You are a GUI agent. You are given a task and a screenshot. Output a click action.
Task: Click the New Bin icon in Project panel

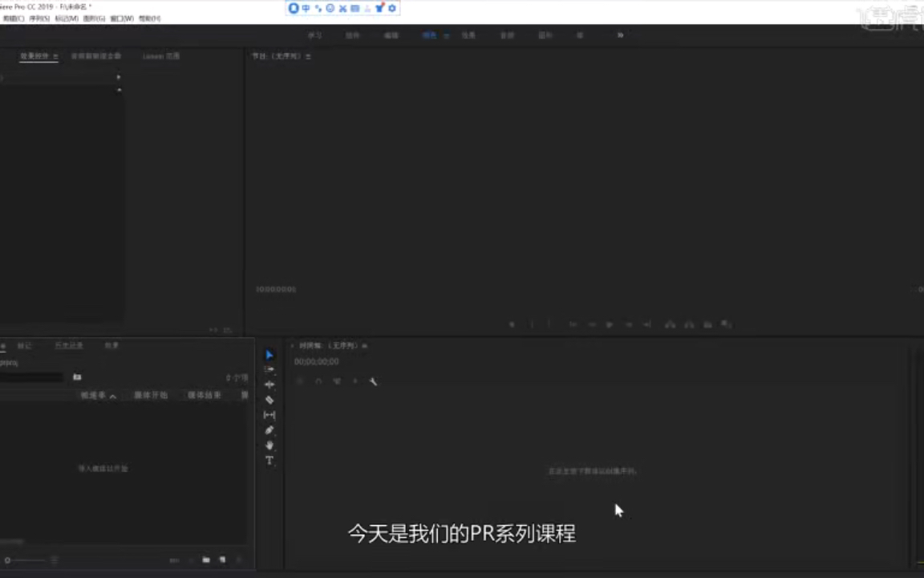(205, 560)
